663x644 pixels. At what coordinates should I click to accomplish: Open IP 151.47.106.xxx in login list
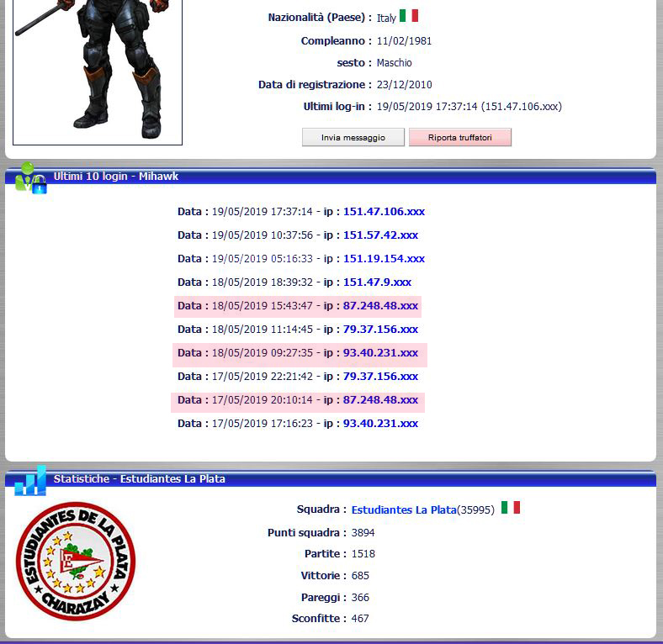[384, 211]
